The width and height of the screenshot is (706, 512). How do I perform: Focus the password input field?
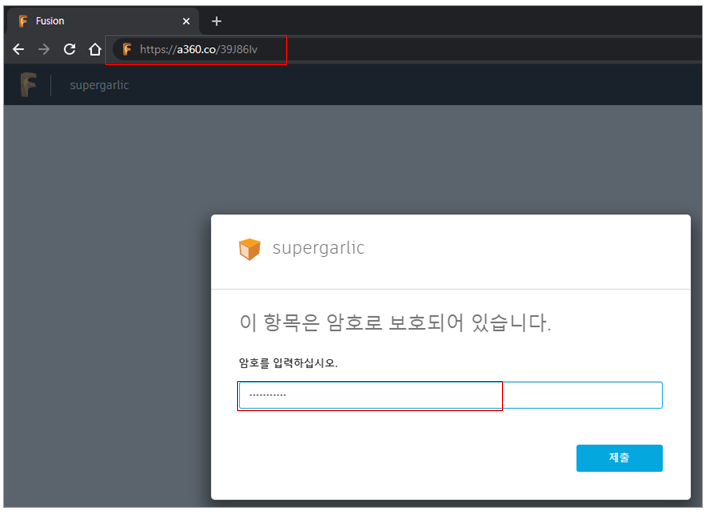[x=450, y=395]
